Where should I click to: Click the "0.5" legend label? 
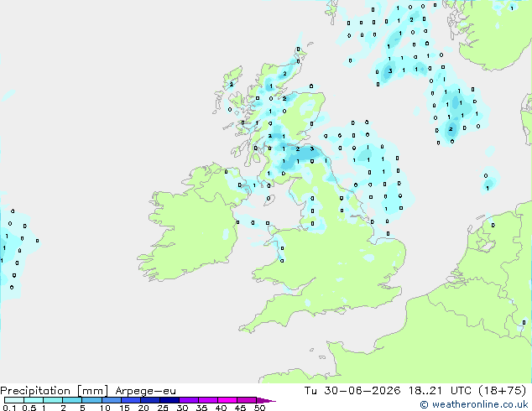pos(29,408)
